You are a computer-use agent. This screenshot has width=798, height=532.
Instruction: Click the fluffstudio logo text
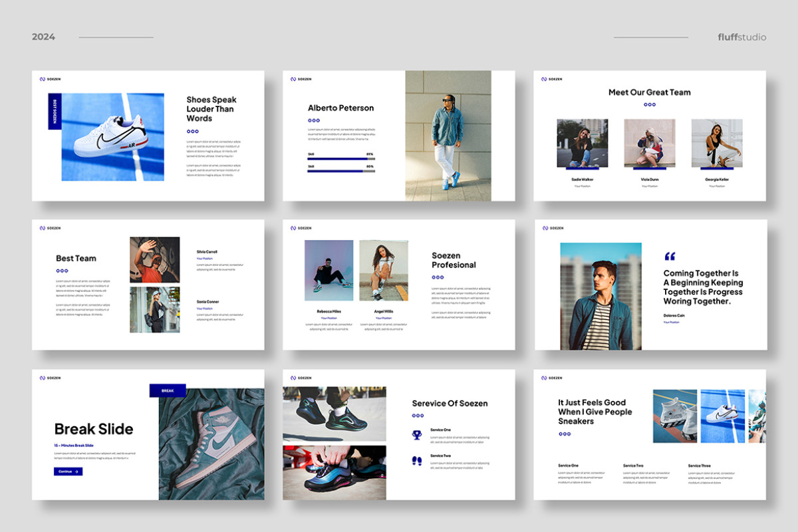tap(741, 37)
